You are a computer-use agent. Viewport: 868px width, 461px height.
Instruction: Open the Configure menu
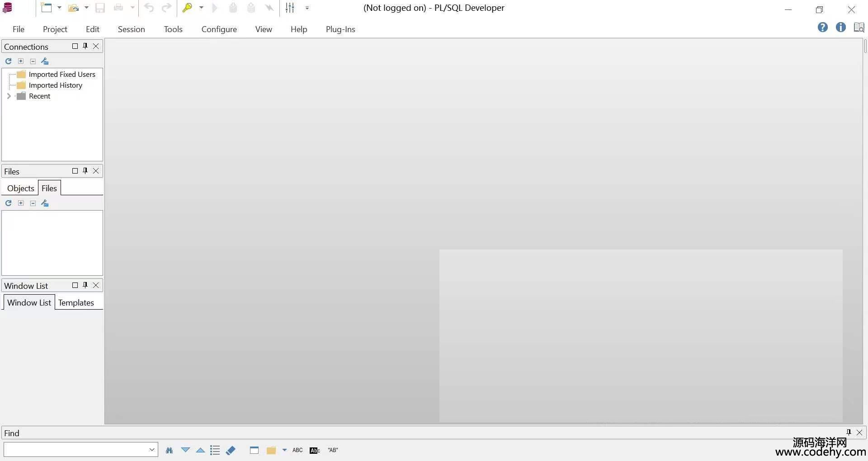[x=219, y=29]
